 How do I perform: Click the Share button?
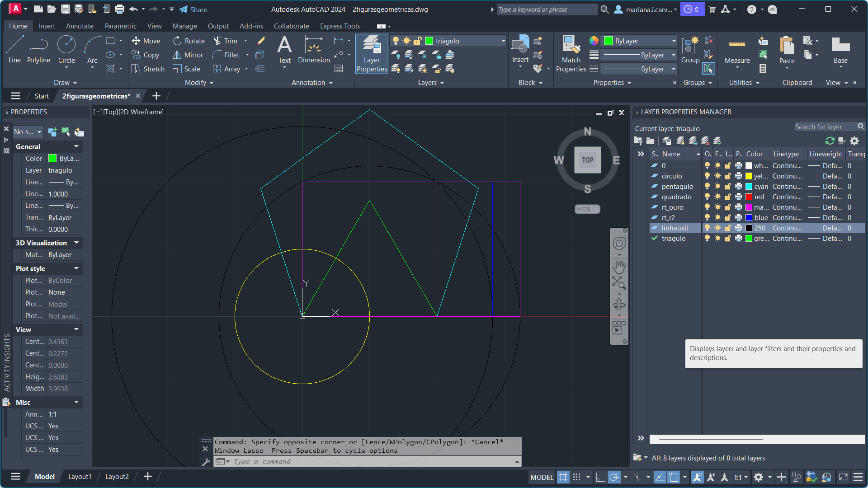[x=193, y=9]
